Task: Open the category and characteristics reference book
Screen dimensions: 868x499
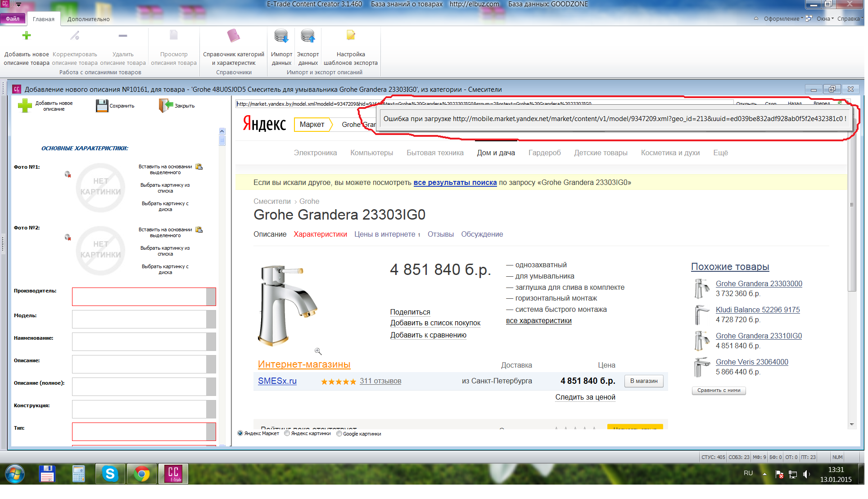Action: click(x=234, y=36)
